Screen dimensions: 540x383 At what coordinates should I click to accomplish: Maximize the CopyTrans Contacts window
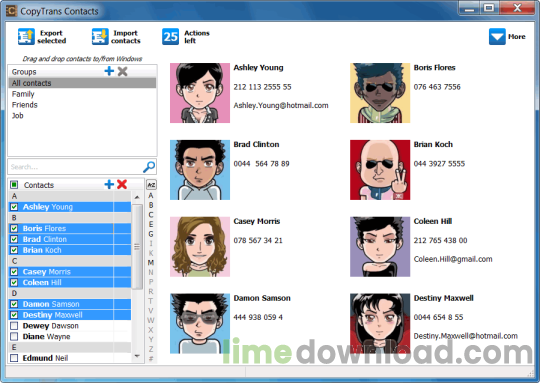click(489, 8)
